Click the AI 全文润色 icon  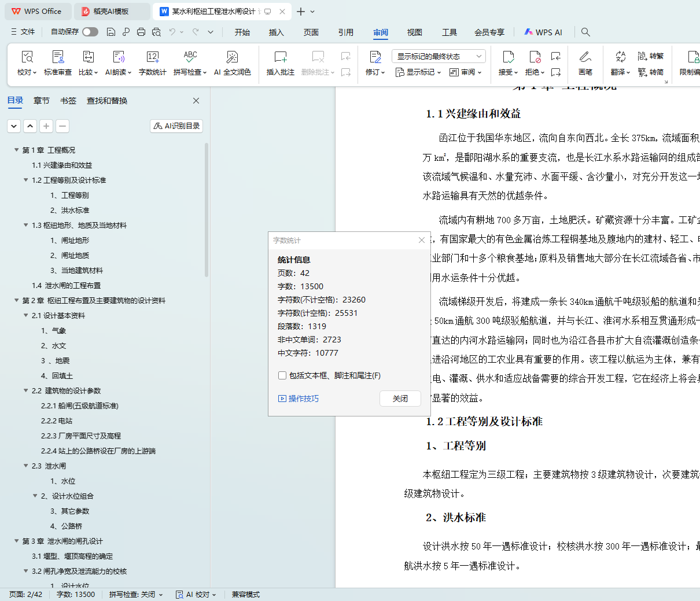[232, 57]
